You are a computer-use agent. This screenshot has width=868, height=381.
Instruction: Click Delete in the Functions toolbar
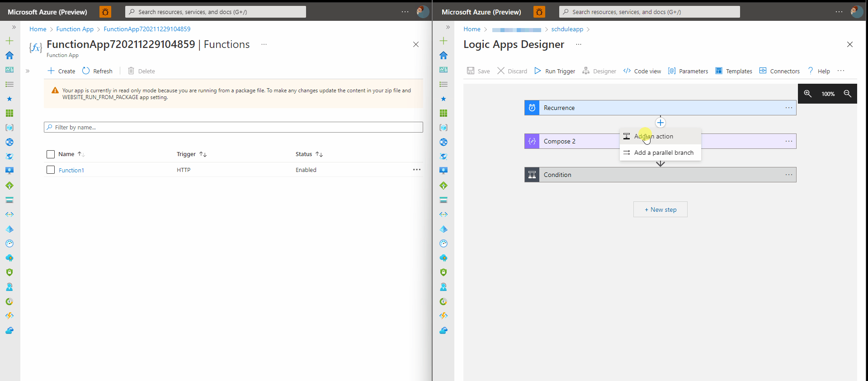142,71
